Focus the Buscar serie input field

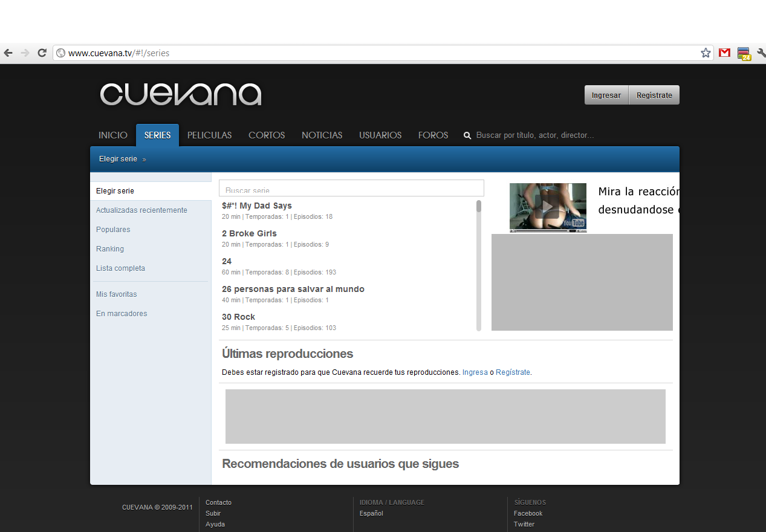(x=351, y=188)
